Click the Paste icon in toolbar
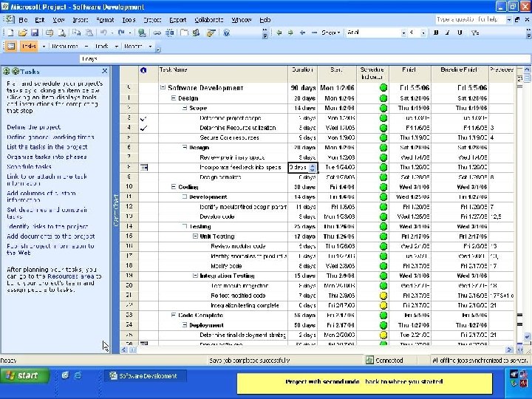Viewport: 532px width, 399px height. click(89, 33)
